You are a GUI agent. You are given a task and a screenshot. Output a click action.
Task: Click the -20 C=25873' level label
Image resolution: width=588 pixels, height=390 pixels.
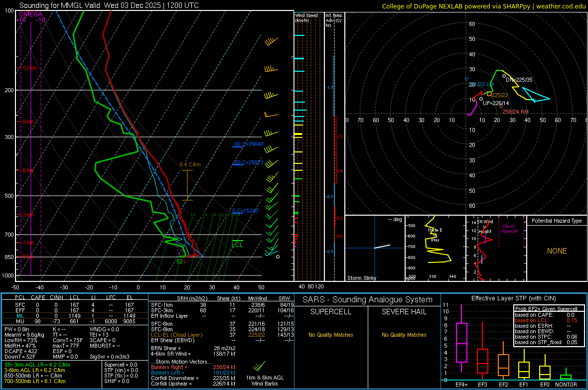point(248,163)
